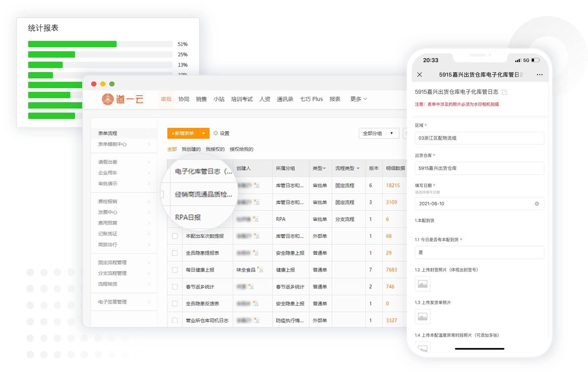The image size is (588, 372).
Task: Open the 设置 gear icon
Action: coord(216,133)
